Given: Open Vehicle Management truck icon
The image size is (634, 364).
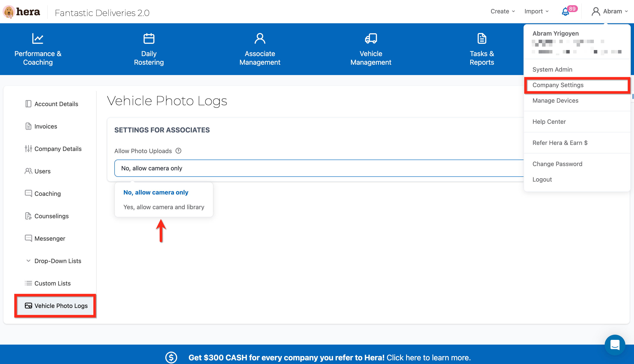Looking at the screenshot, I should coord(371,39).
